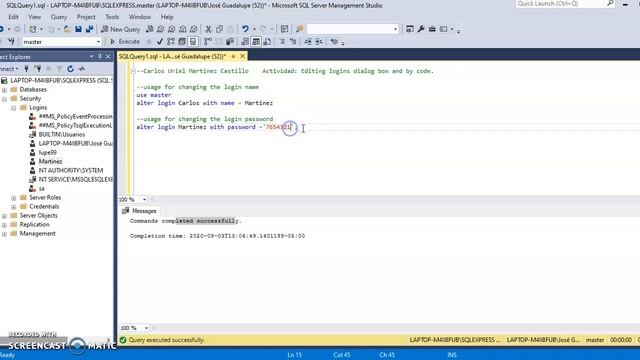Select the NT AUTHORITY\SYSTEM login

[x=71, y=170]
